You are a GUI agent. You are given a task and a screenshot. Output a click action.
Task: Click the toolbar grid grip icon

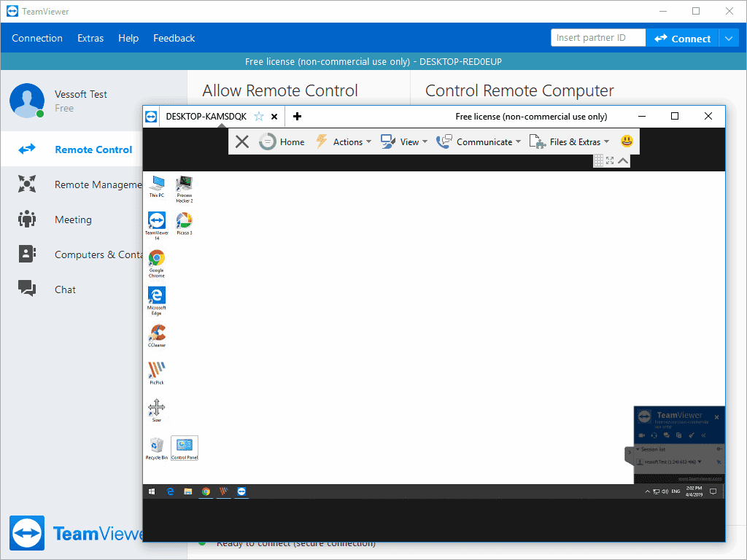click(x=599, y=160)
